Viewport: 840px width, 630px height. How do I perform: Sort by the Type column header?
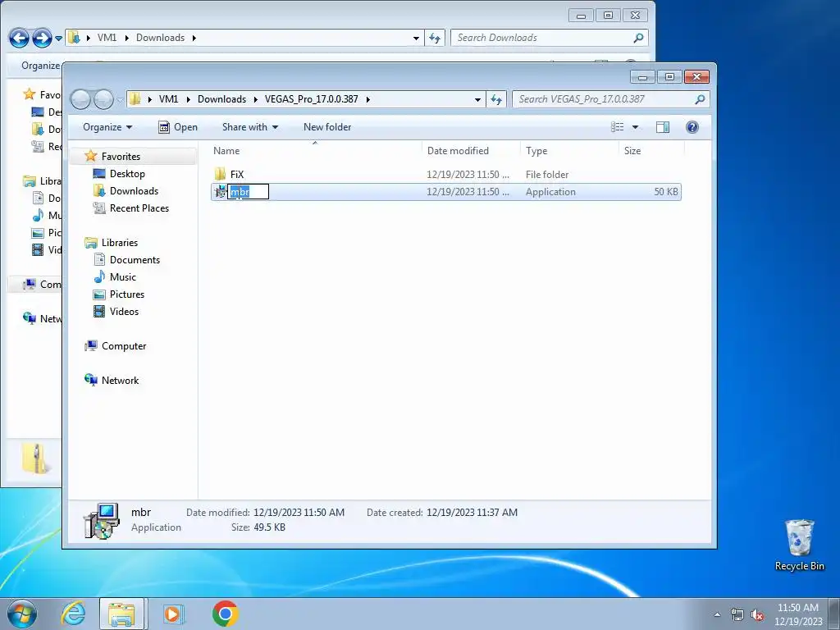tap(536, 151)
